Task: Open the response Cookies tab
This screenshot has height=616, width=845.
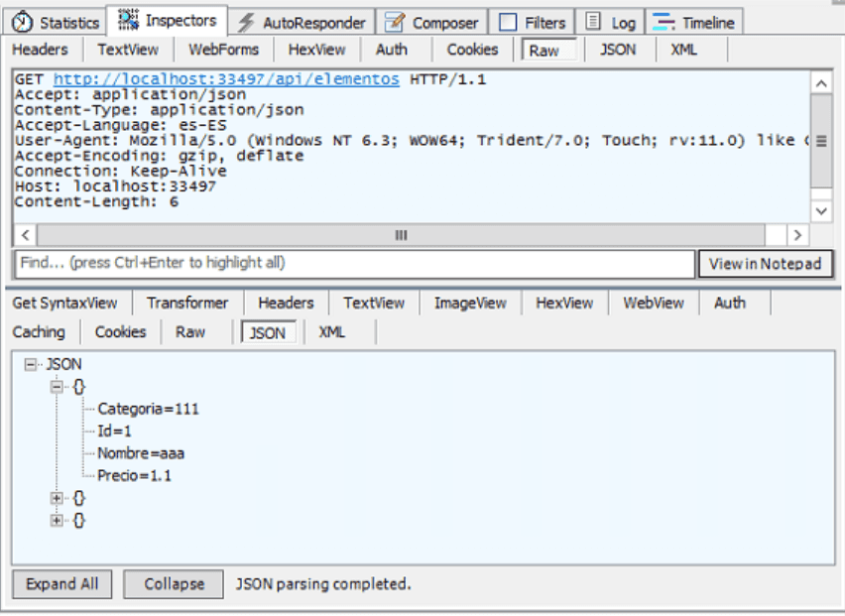Action: click(120, 332)
